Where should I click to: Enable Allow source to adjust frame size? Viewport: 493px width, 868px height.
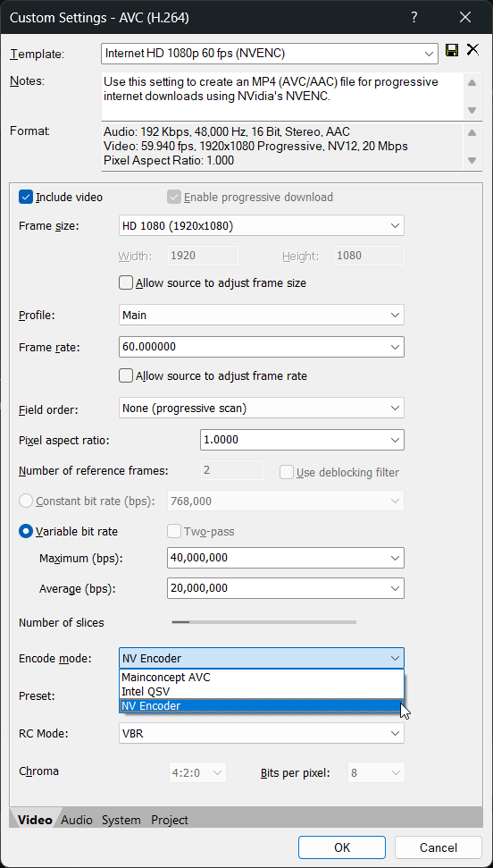(126, 282)
